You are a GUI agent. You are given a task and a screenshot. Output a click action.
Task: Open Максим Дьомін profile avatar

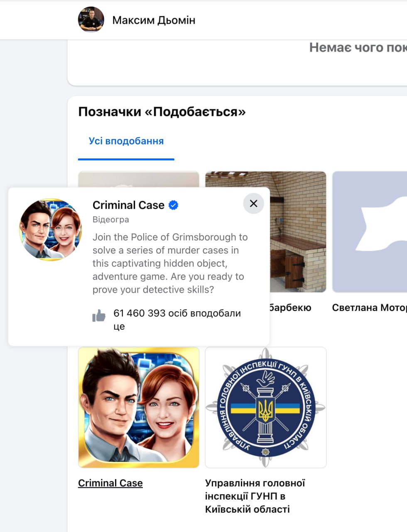[x=91, y=20]
